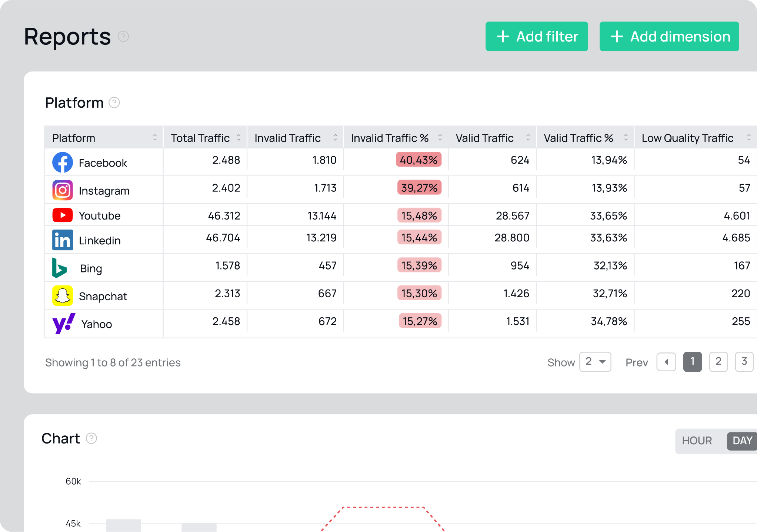Click Total Traffic value 46.312
Image resolution: width=757 pixels, height=532 pixels.
(224, 215)
